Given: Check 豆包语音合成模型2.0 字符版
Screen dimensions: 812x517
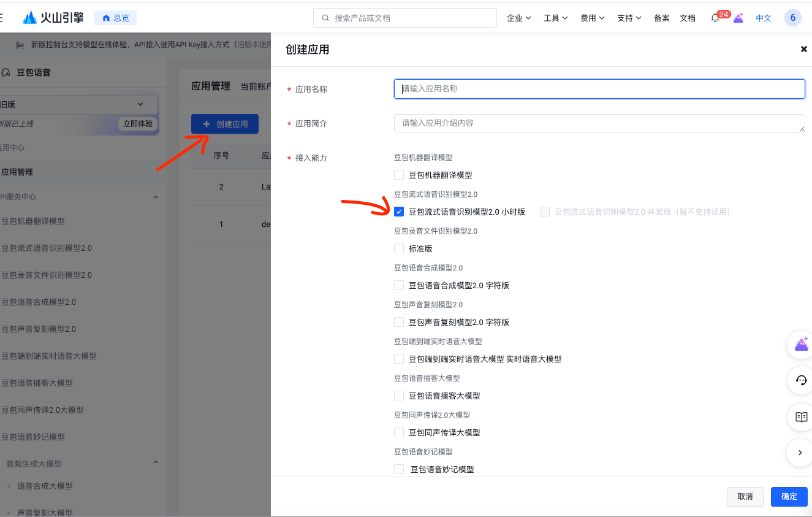Looking at the screenshot, I should click(399, 285).
